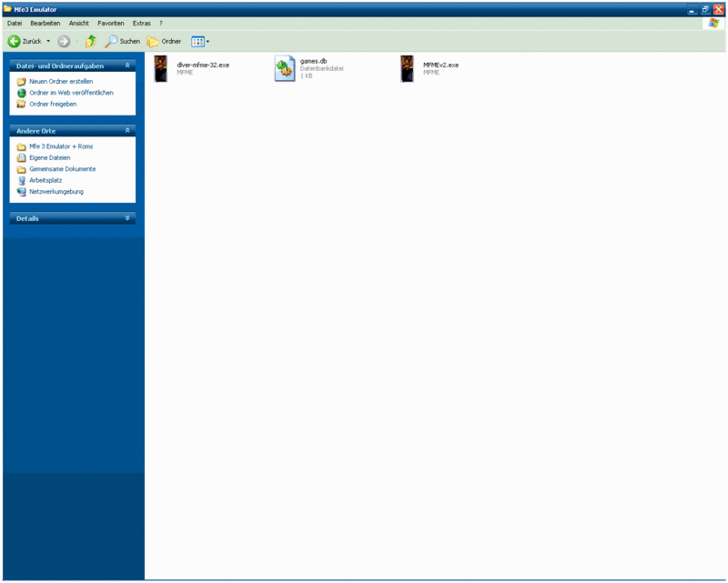Click the share icon beside Ordner freigeben

pos(21,104)
